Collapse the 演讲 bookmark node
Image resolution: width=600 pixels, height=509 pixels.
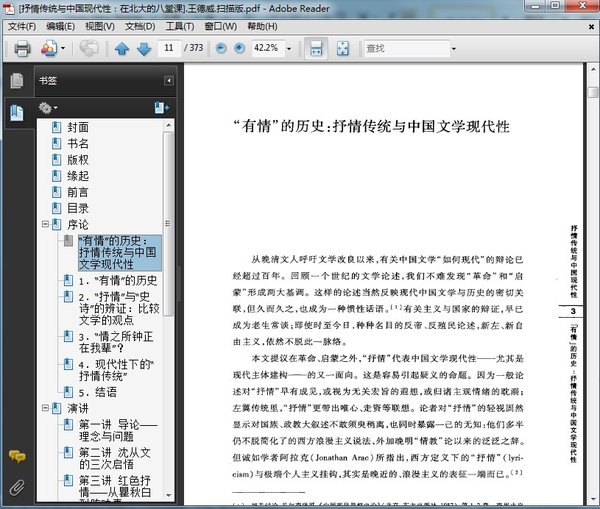(45, 409)
